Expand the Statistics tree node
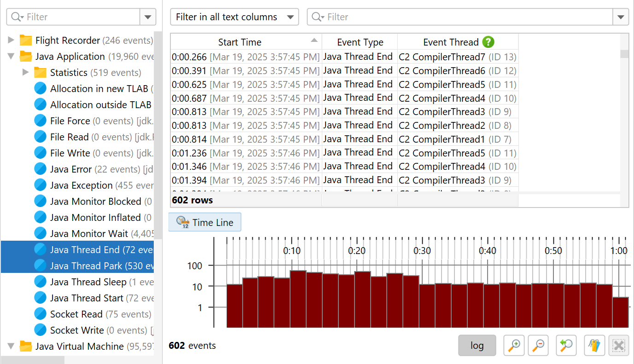The image size is (634, 364). [x=26, y=72]
